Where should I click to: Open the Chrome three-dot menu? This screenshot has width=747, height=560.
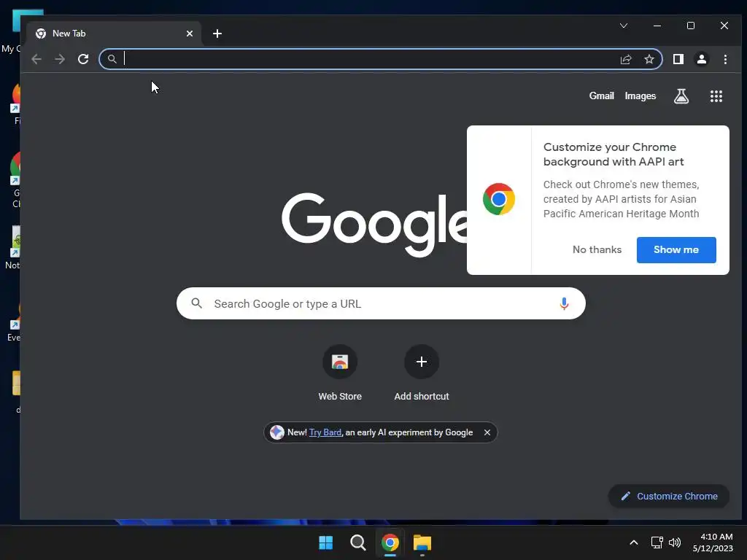[x=725, y=59]
